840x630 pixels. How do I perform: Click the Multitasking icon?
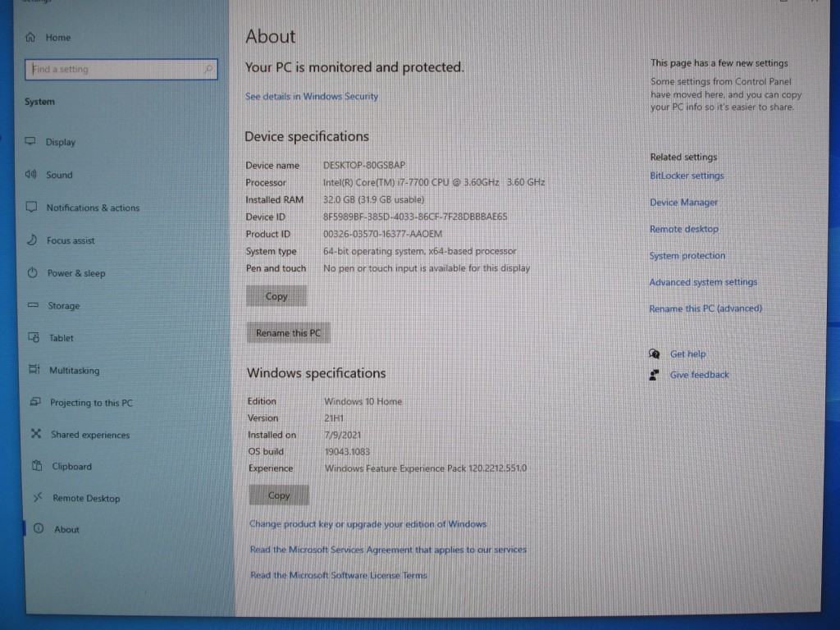34,369
